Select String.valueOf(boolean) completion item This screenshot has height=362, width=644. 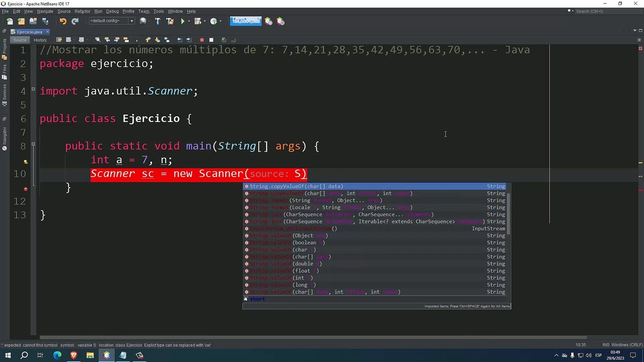point(375,242)
